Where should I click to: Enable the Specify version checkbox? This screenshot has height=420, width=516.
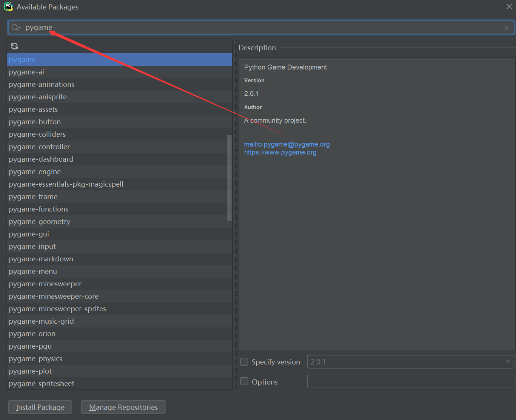(x=245, y=362)
